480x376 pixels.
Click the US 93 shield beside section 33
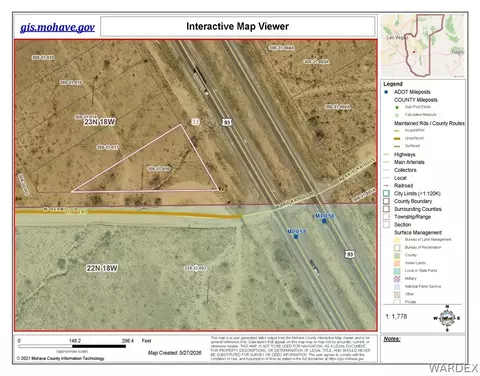pos(227,122)
